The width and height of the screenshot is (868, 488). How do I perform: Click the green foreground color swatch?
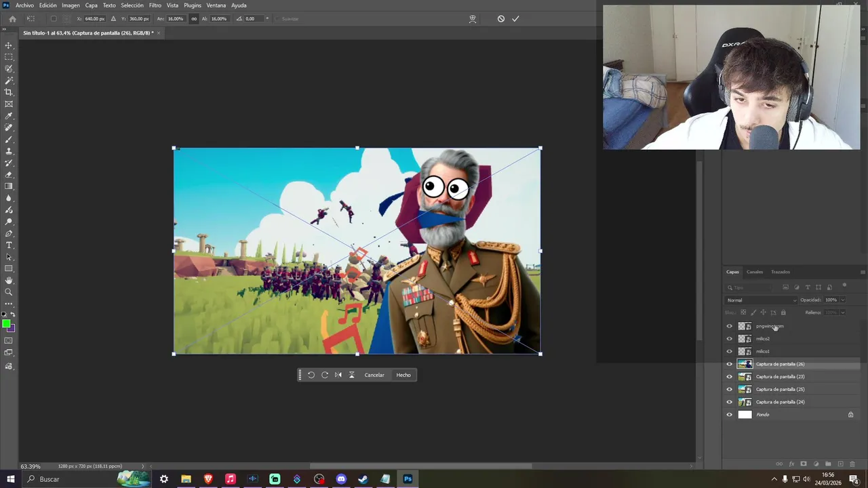(x=6, y=324)
